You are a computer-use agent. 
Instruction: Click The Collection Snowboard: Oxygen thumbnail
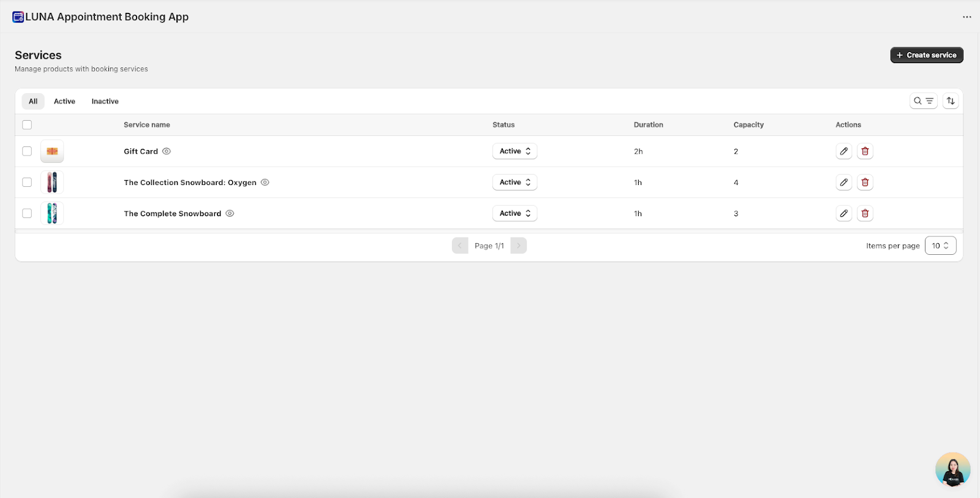tap(52, 183)
